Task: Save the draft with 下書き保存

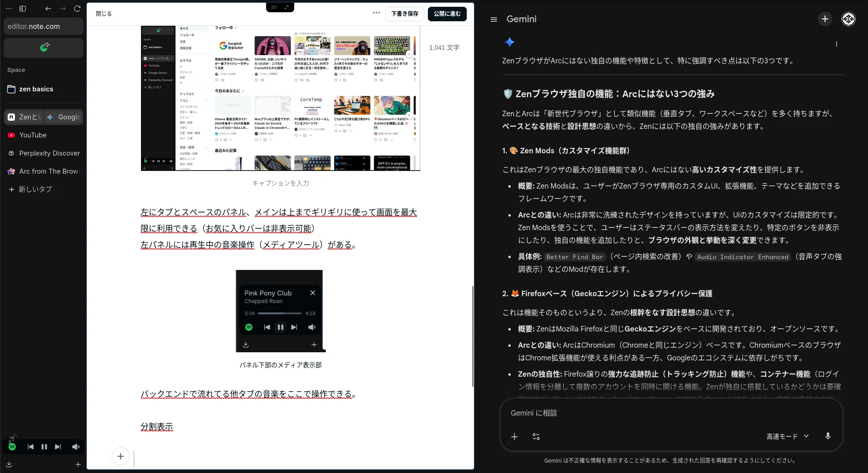Action: (404, 14)
